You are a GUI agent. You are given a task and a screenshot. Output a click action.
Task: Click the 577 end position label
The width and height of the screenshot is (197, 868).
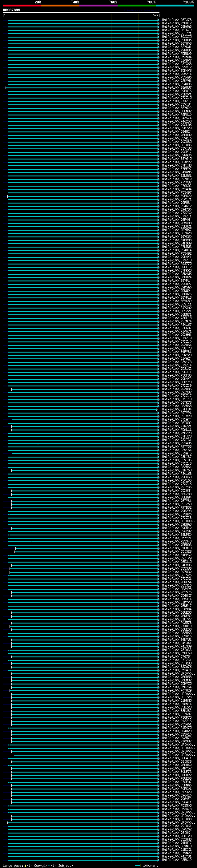pos(155,15)
